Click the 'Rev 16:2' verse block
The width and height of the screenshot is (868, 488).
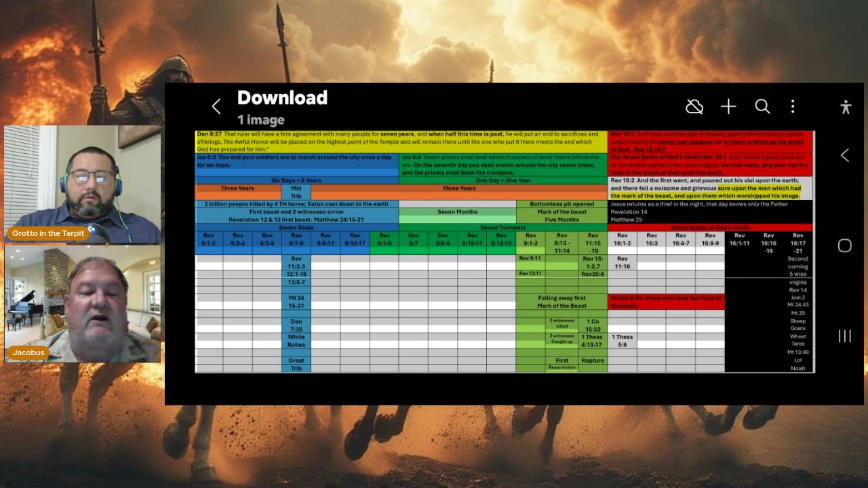tap(710, 188)
